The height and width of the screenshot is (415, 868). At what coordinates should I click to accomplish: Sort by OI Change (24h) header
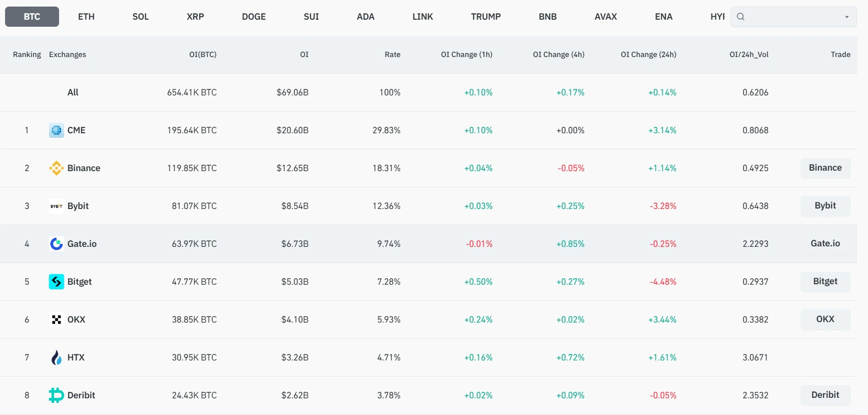648,55
